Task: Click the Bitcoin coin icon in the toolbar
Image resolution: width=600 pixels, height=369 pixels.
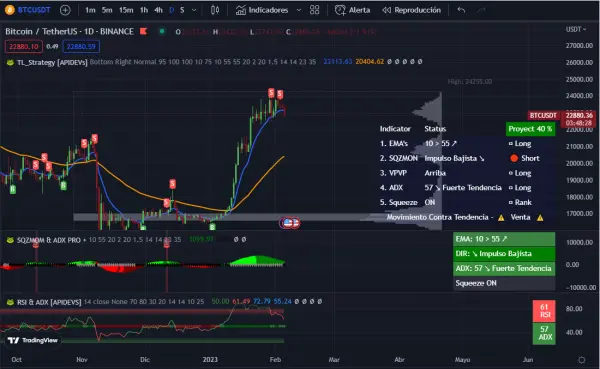Action: (x=10, y=10)
